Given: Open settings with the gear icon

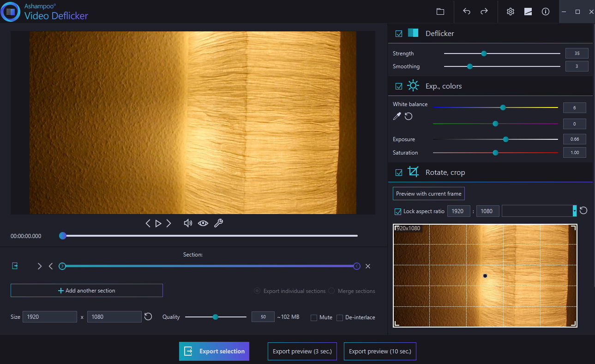Looking at the screenshot, I should point(511,12).
